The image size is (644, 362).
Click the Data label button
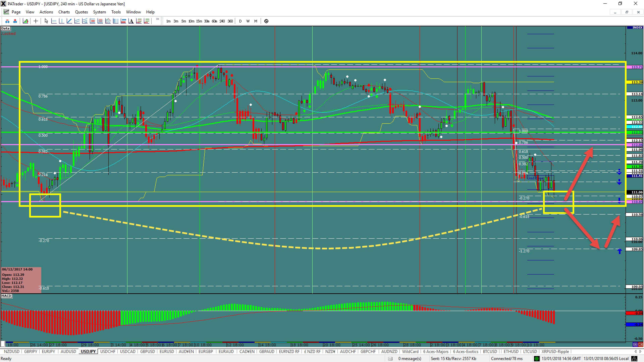5,28
